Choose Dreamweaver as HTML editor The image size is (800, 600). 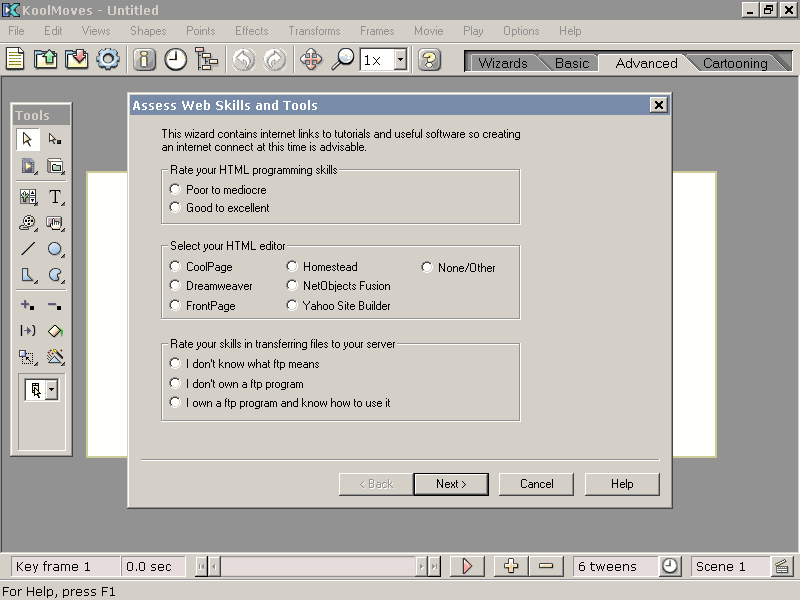tap(175, 285)
